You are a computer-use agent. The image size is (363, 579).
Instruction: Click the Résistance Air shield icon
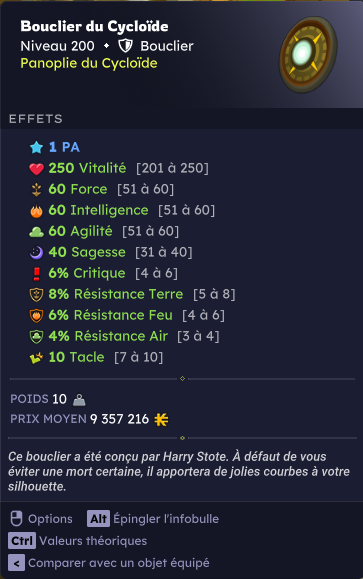36,337
